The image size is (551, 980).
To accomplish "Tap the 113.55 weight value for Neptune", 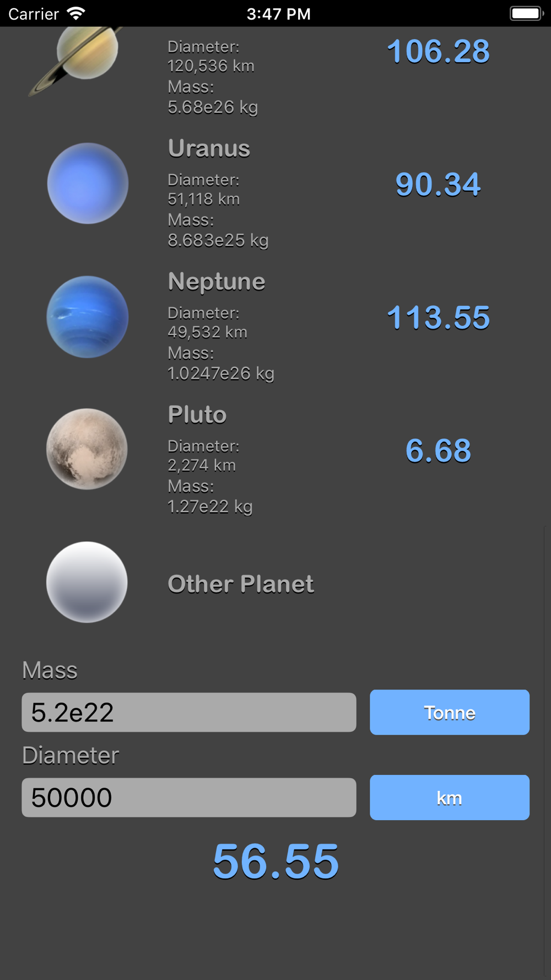I will tap(438, 317).
